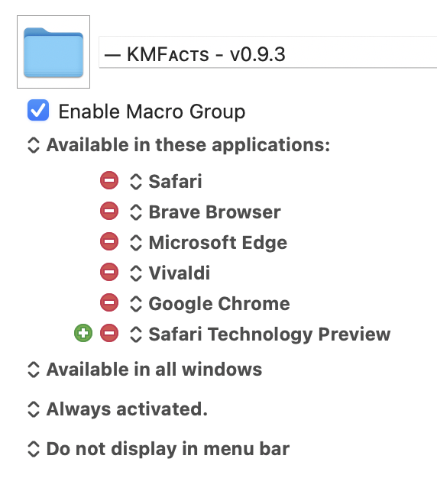437x504 pixels.
Task: Remove Vivaldi with its red minus icon
Action: click(109, 272)
